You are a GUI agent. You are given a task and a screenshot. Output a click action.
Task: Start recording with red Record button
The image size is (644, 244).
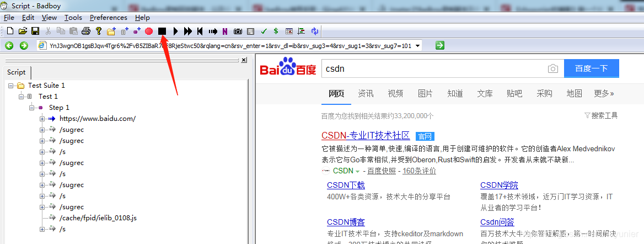[149, 31]
